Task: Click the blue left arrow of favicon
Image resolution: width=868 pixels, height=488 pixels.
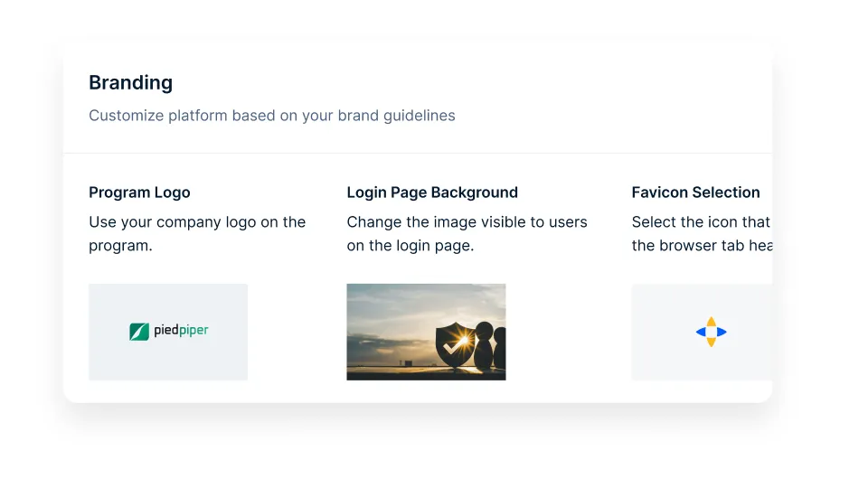Action: point(701,332)
